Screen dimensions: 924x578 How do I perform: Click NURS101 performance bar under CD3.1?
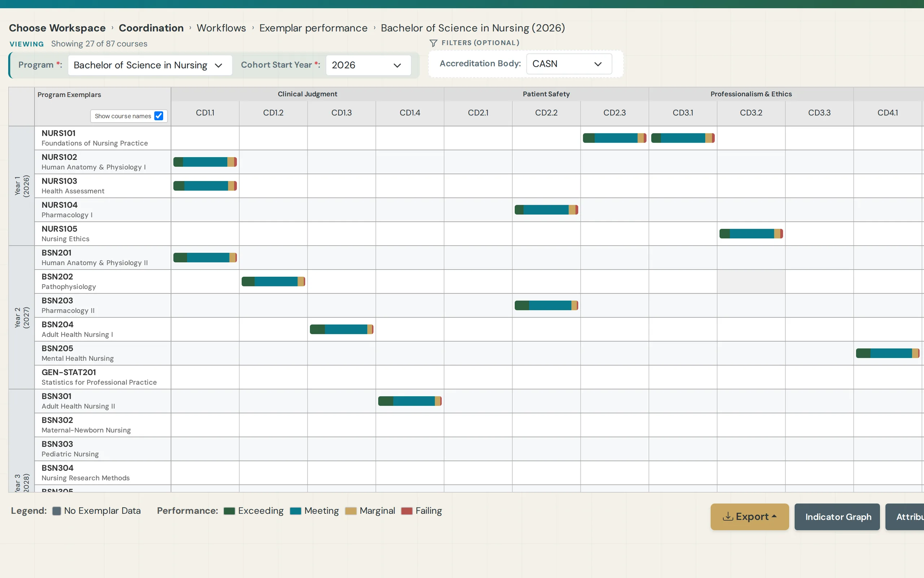pos(683,138)
